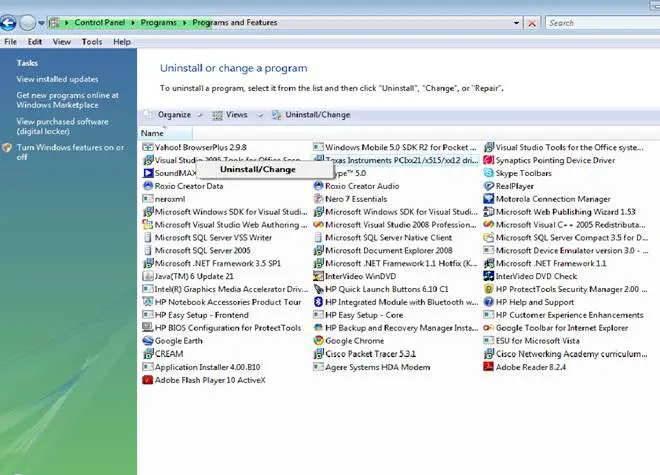Open the View installed updates link
This screenshot has height=475, width=660.
pos(57,79)
